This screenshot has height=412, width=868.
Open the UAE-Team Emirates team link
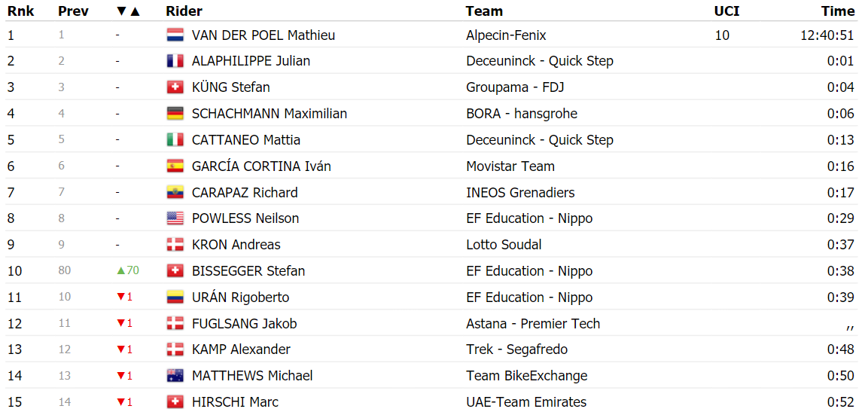[526, 402]
